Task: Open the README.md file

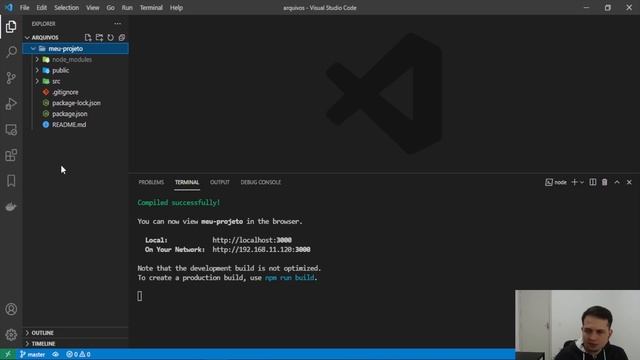Action: tap(76, 124)
